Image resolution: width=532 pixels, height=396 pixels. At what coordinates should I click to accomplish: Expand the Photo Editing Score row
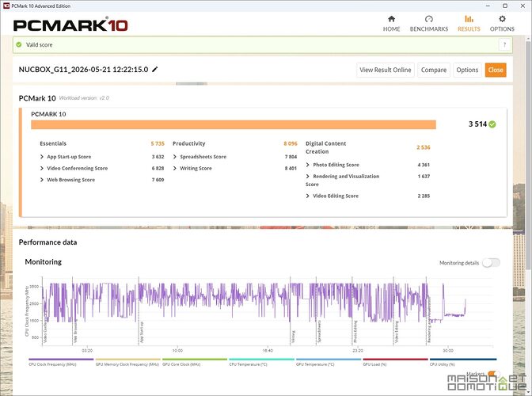tap(368, 165)
